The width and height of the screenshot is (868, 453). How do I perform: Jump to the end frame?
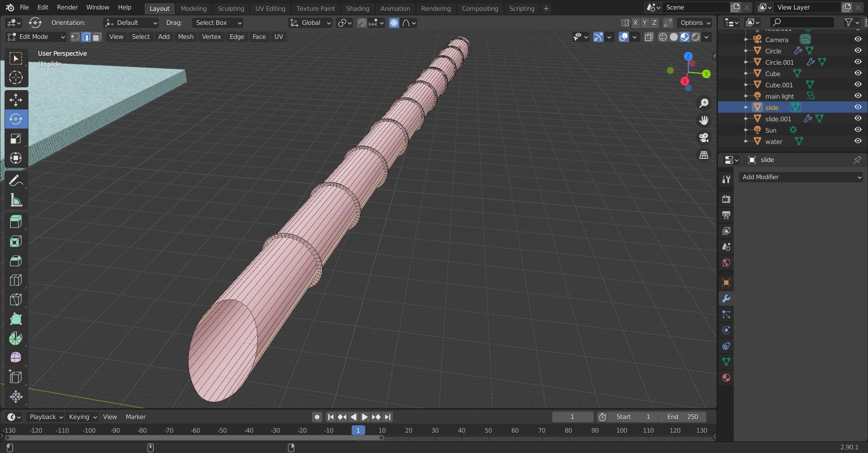[387, 417]
